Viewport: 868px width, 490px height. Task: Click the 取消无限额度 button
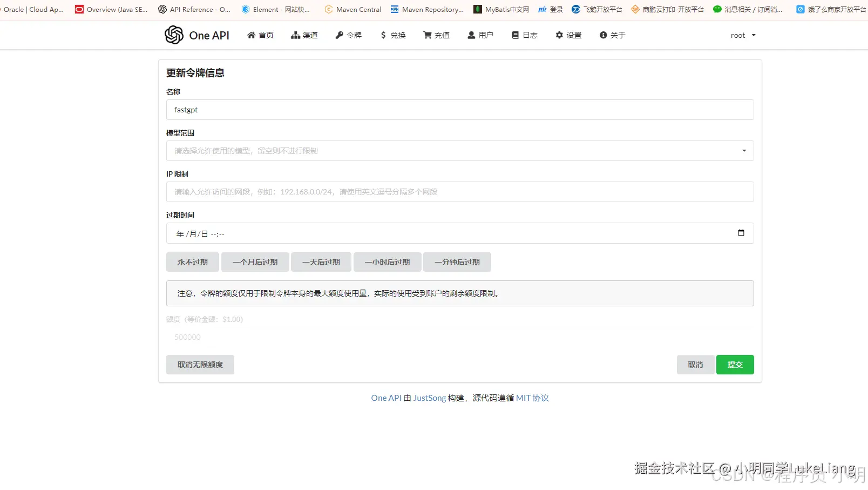(200, 364)
